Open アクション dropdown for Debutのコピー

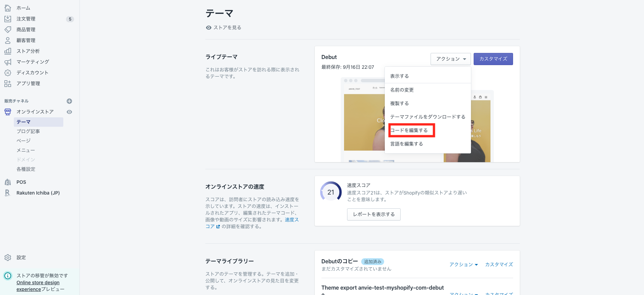464,265
